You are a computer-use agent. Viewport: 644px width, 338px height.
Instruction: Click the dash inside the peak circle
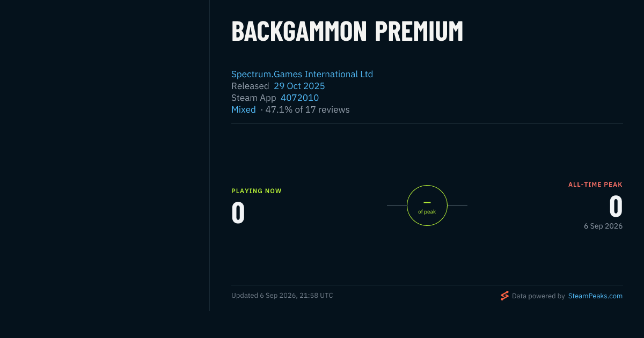427,202
